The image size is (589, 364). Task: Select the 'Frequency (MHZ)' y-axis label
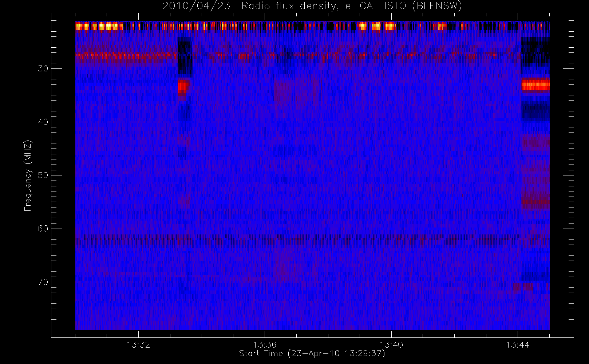(x=28, y=175)
